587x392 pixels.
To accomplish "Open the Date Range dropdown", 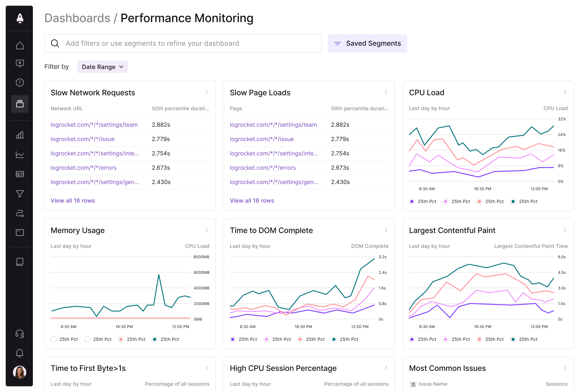I will [x=102, y=67].
